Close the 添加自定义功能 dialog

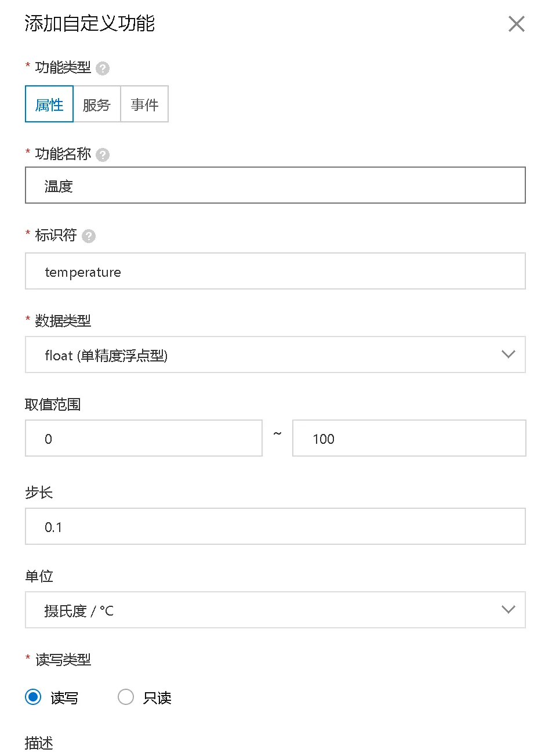click(516, 24)
